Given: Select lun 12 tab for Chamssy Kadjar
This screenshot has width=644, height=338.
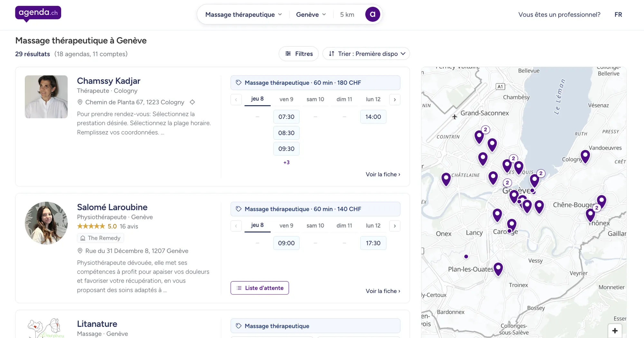Looking at the screenshot, I should [x=373, y=99].
